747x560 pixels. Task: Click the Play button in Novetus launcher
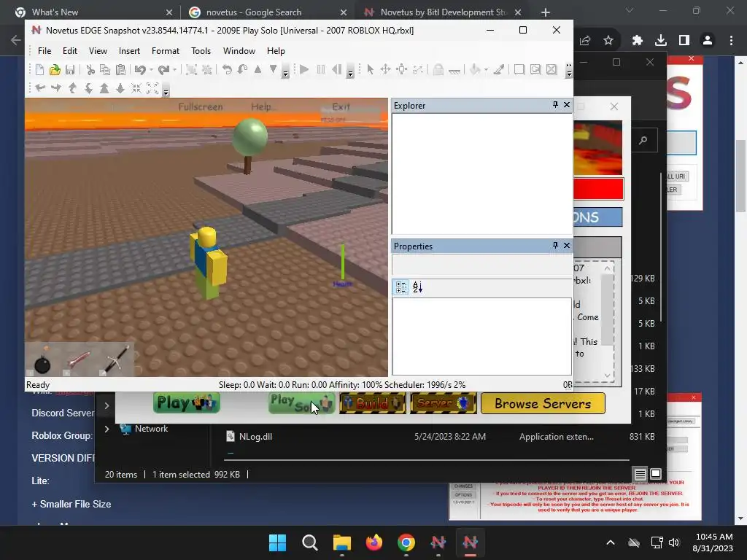coord(187,402)
